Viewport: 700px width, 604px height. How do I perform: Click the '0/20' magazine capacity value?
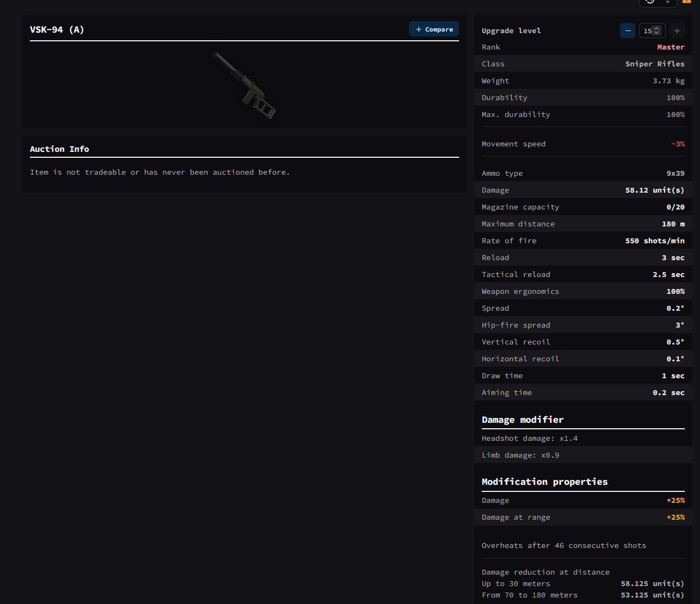(676, 207)
